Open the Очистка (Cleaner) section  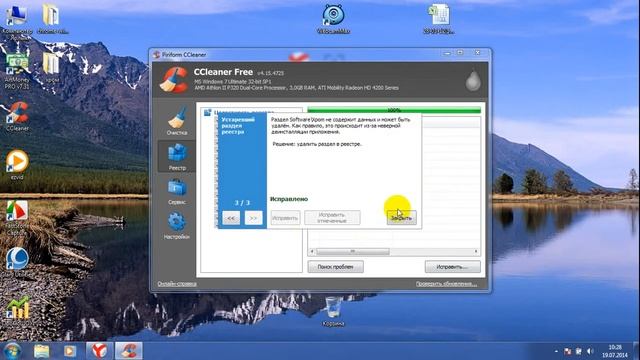click(177, 121)
